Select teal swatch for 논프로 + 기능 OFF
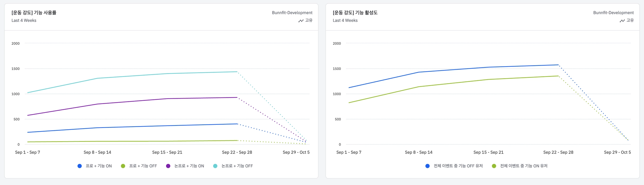 pos(215,166)
